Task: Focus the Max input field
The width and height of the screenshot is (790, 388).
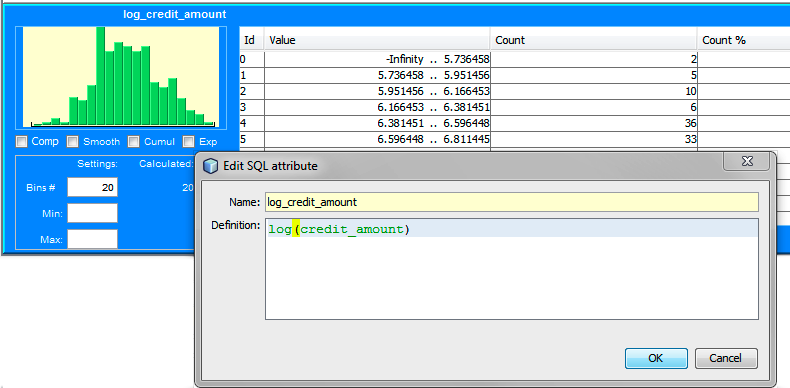Action: click(93, 239)
